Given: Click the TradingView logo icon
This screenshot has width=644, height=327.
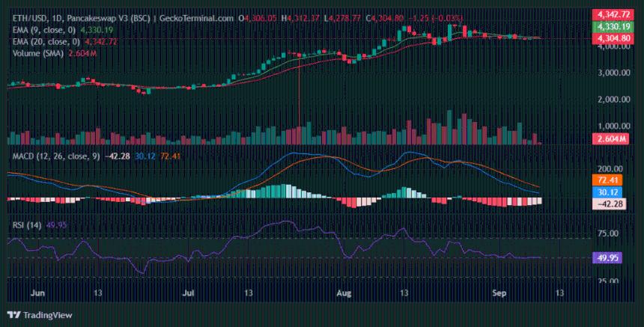Looking at the screenshot, I should (13, 315).
